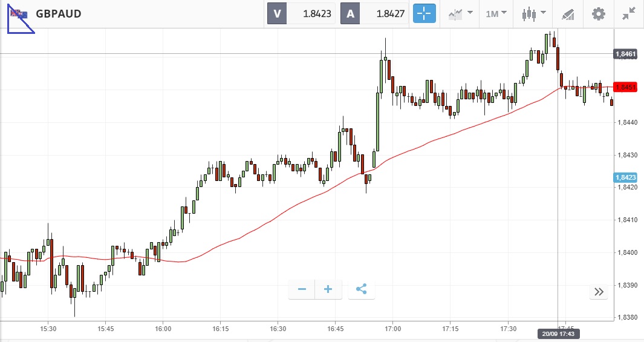Click the blue 1,8423 price label
This screenshot has height=342, width=644.
coord(625,177)
